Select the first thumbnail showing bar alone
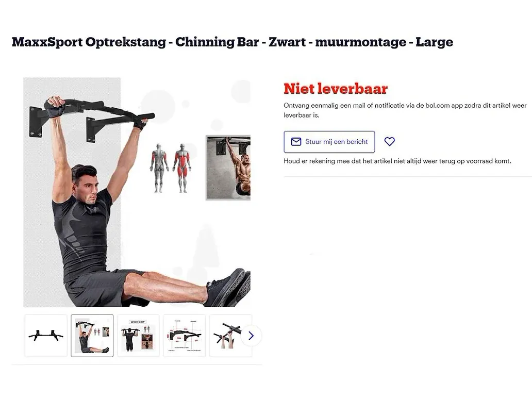This screenshot has height=399, width=532. point(46,336)
